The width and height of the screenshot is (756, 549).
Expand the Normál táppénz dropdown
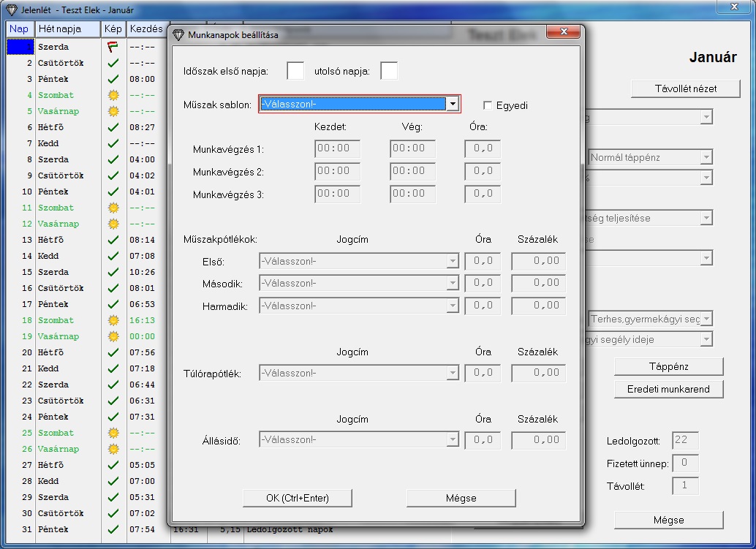[706, 157]
